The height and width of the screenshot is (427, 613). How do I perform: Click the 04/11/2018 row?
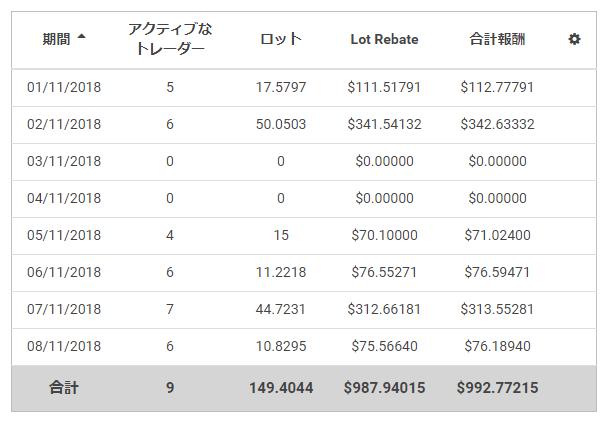pyautogui.click(x=64, y=198)
